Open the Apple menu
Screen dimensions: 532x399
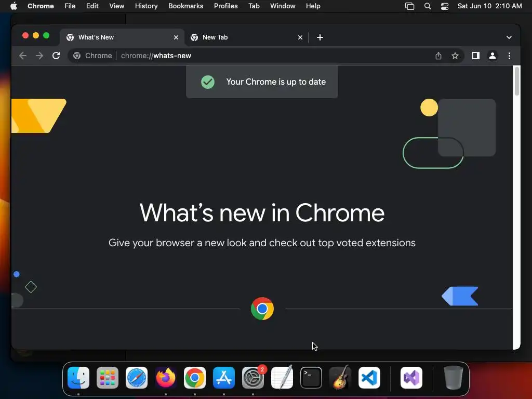(x=14, y=6)
